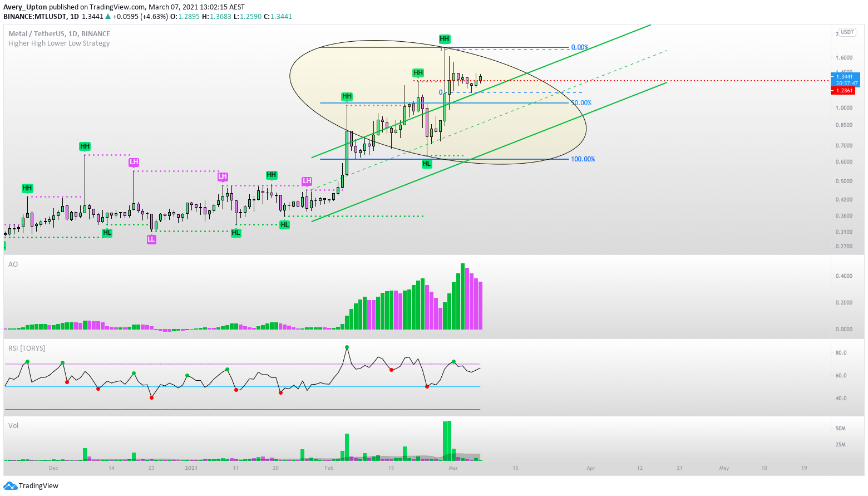The height and width of the screenshot is (496, 868).
Task: Click the 50.00% Fibonacci level label
Action: [x=581, y=103]
